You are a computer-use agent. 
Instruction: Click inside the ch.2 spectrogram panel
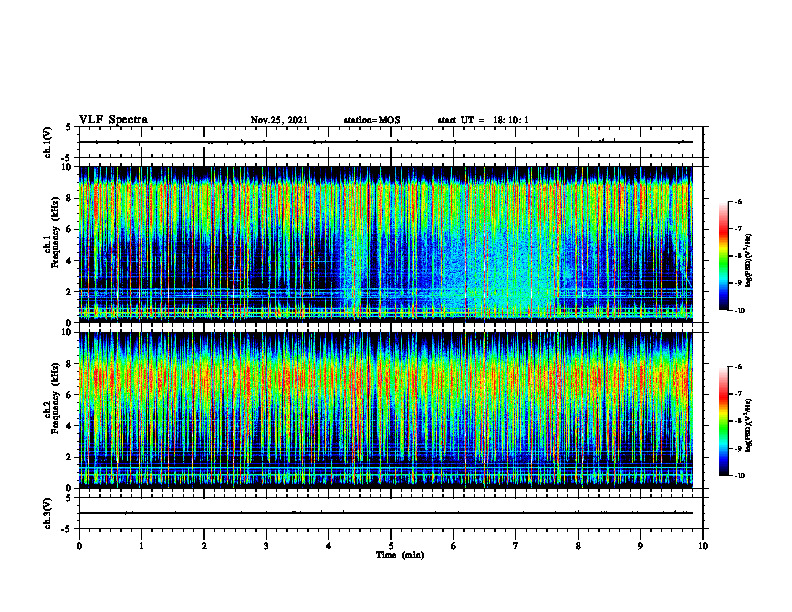pos(386,410)
